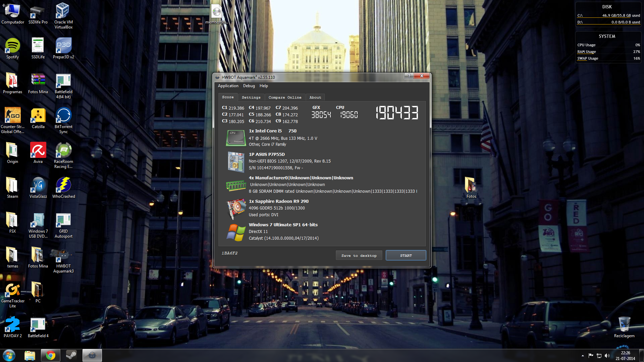Select the Score tab
Viewport: 644px width, 362px height.
click(x=228, y=97)
